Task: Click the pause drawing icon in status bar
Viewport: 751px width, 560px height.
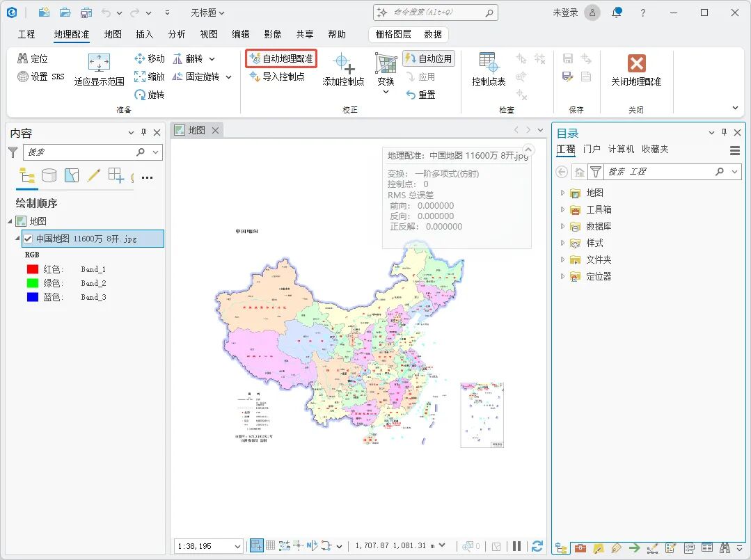Action: point(517,545)
